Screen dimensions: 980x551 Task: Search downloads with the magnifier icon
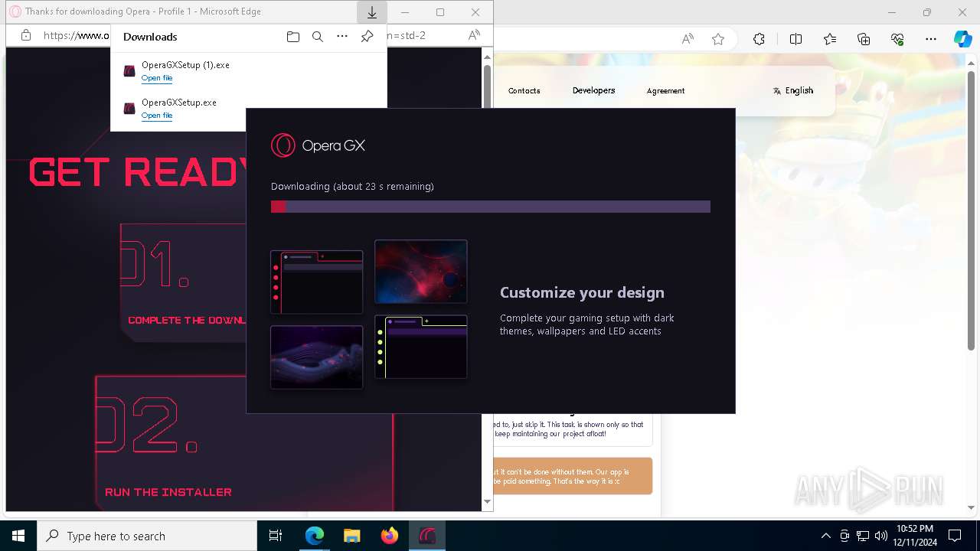[x=318, y=37]
